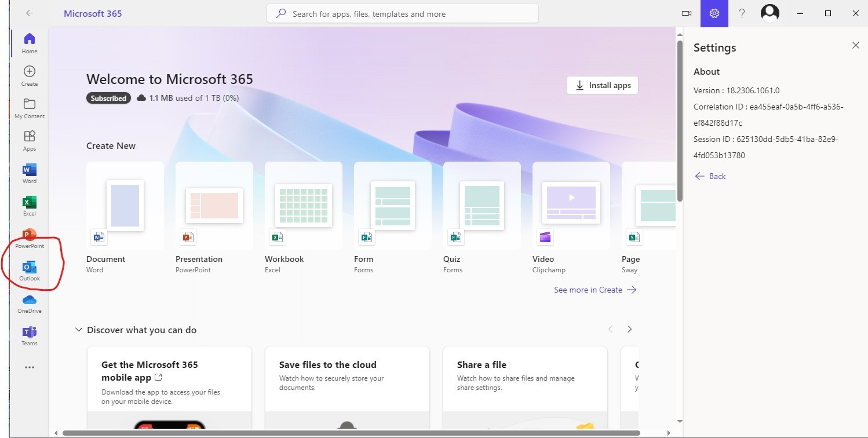Image resolution: width=868 pixels, height=438 pixels.
Task: Click the Welcome to Microsoft 365 heading
Action: pos(170,79)
